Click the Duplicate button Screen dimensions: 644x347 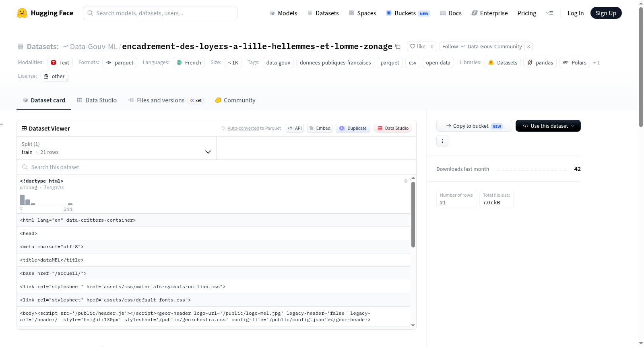tap(353, 128)
